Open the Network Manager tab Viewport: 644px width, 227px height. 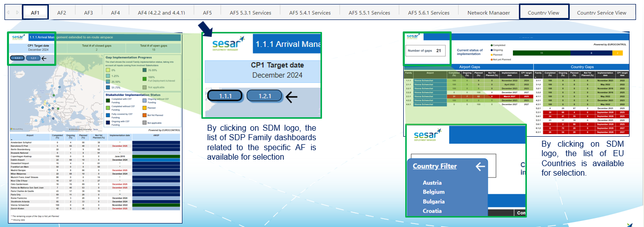point(488,12)
